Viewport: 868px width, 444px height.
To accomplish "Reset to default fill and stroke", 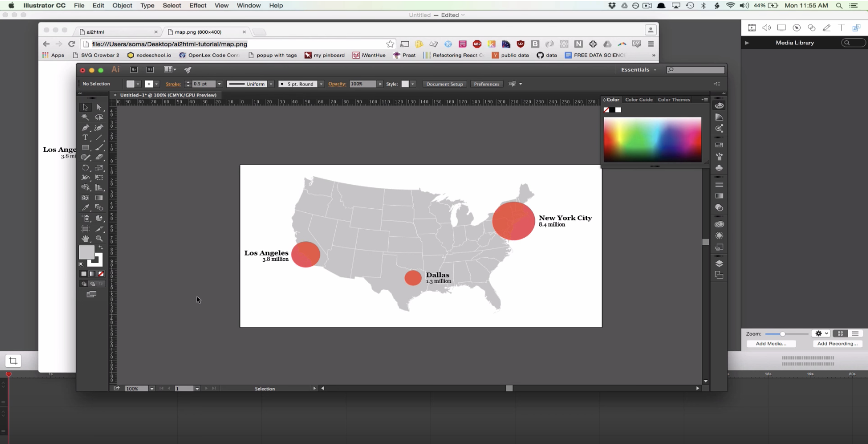I will click(x=81, y=264).
